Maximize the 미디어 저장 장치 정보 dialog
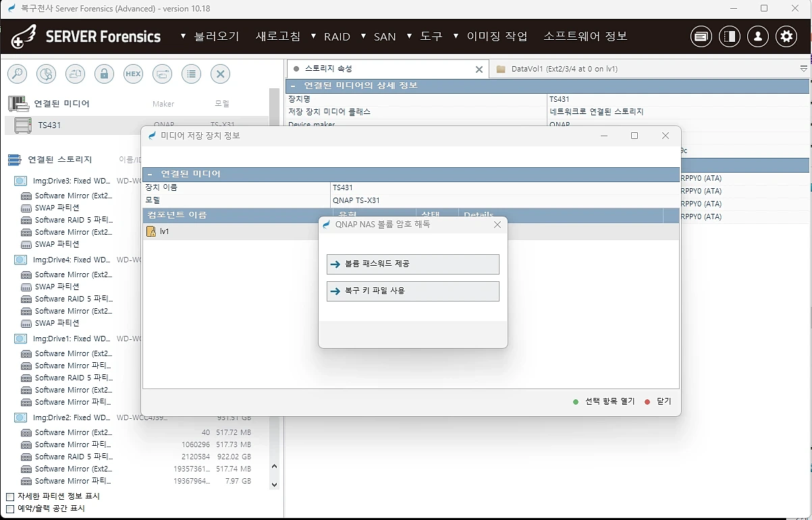 [x=634, y=136]
